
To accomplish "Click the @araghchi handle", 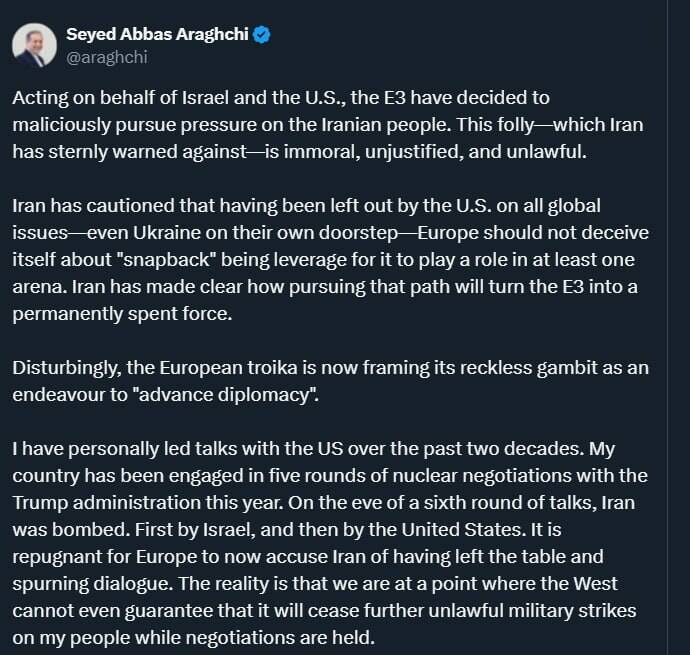I will (x=106, y=57).
